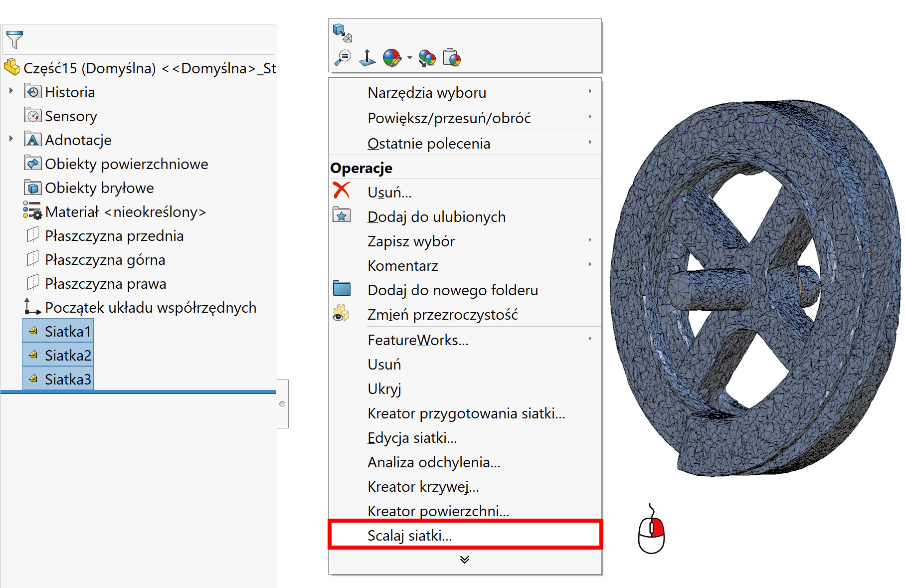The image size is (905, 588).
Task: Click the Convert to Mesh Body icon
Action: tap(342, 33)
